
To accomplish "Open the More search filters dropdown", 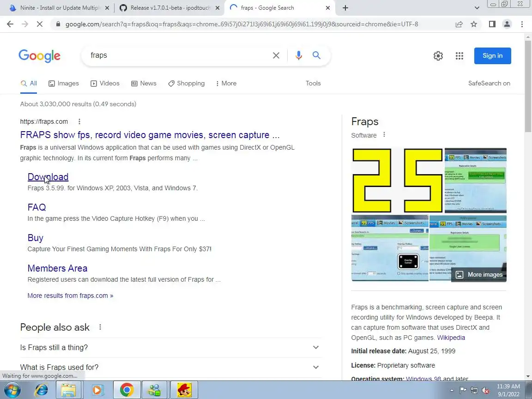I will point(226,84).
